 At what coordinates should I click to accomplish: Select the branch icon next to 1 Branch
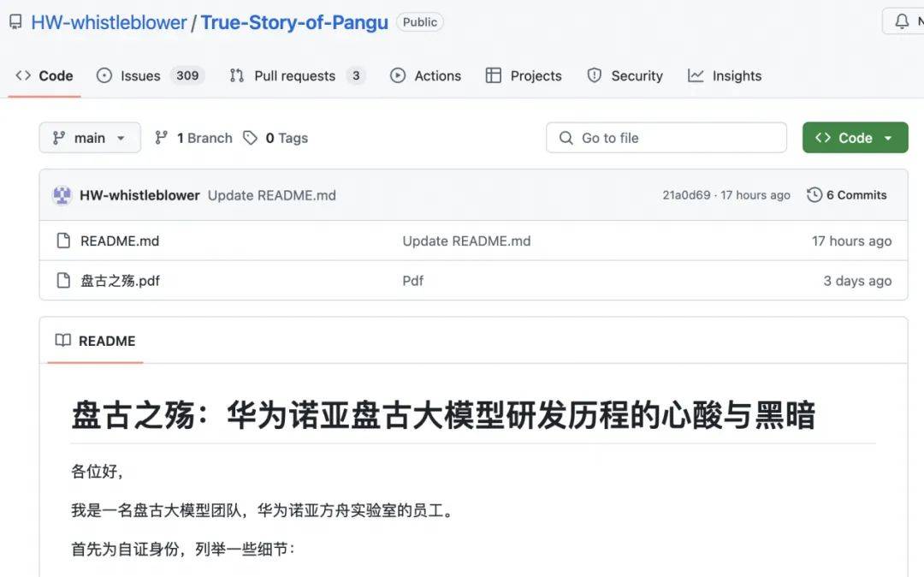coord(162,137)
